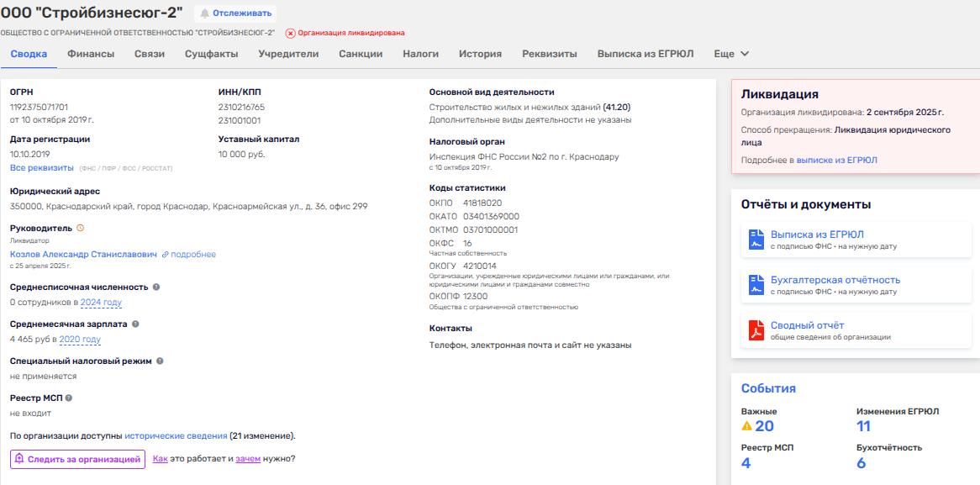The height and width of the screenshot is (485, 980).
Task: Expand the Еще dropdown menu
Action: pyautogui.click(x=731, y=54)
